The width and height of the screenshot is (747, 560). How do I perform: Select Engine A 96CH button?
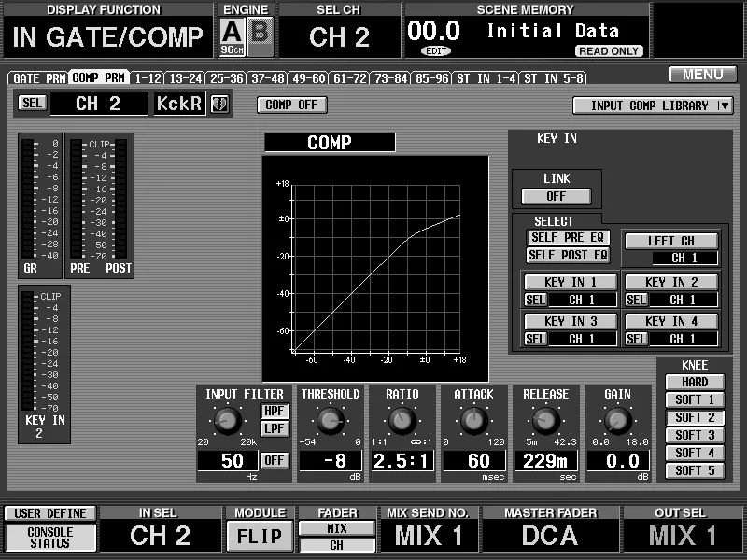232,36
